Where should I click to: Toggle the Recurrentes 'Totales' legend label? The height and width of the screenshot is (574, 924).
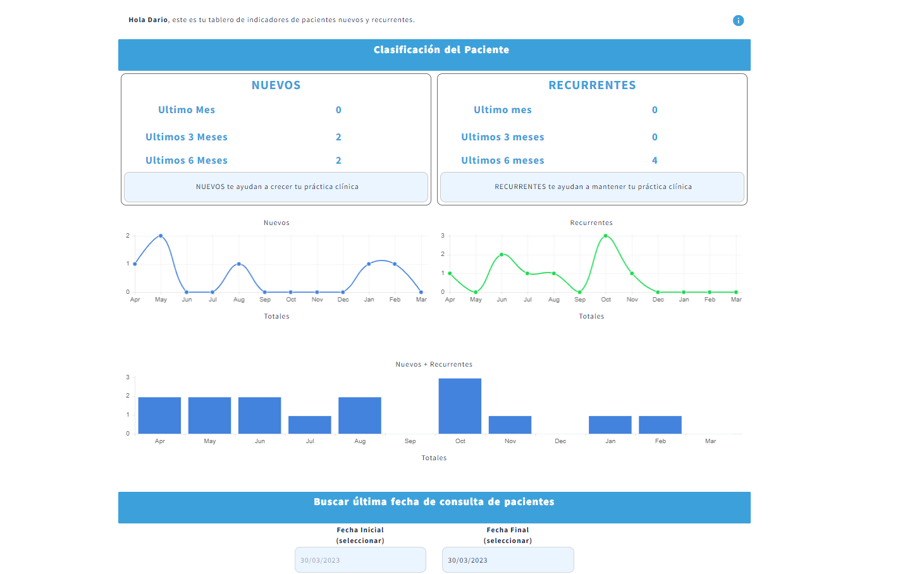coord(591,316)
